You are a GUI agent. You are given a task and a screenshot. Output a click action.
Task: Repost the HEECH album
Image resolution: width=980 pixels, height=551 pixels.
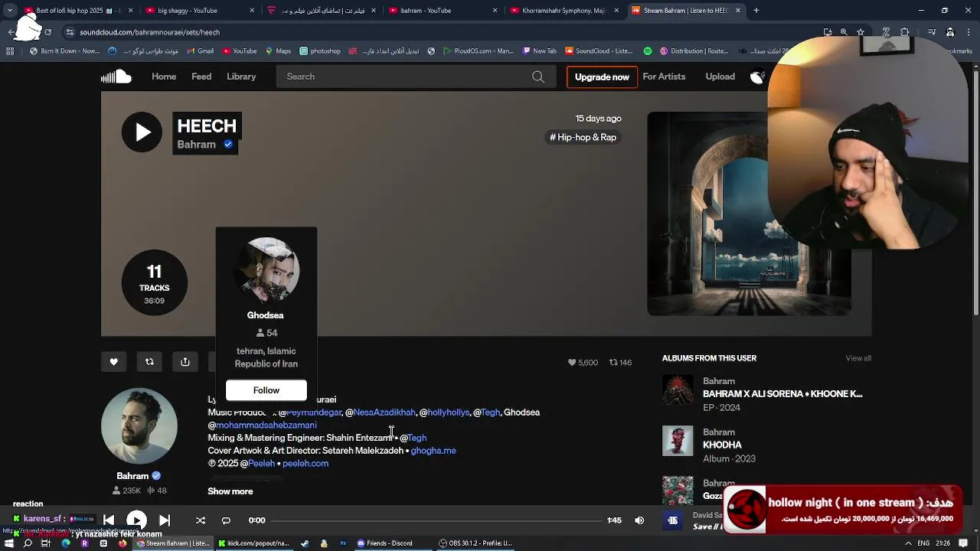(149, 362)
